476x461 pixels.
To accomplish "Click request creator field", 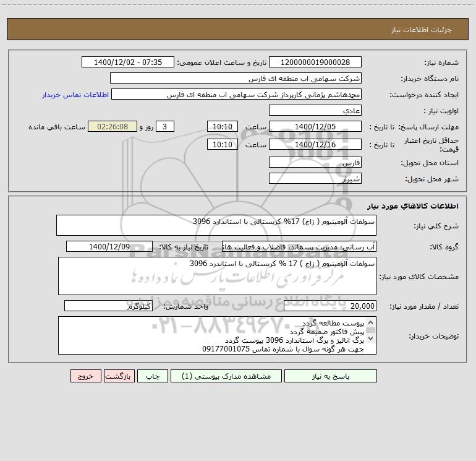I will pyautogui.click(x=236, y=94).
